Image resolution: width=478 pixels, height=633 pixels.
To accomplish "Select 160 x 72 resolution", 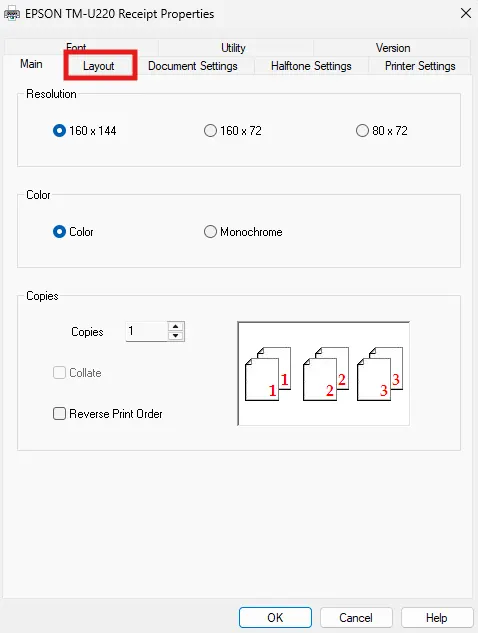I will coord(233,131).
